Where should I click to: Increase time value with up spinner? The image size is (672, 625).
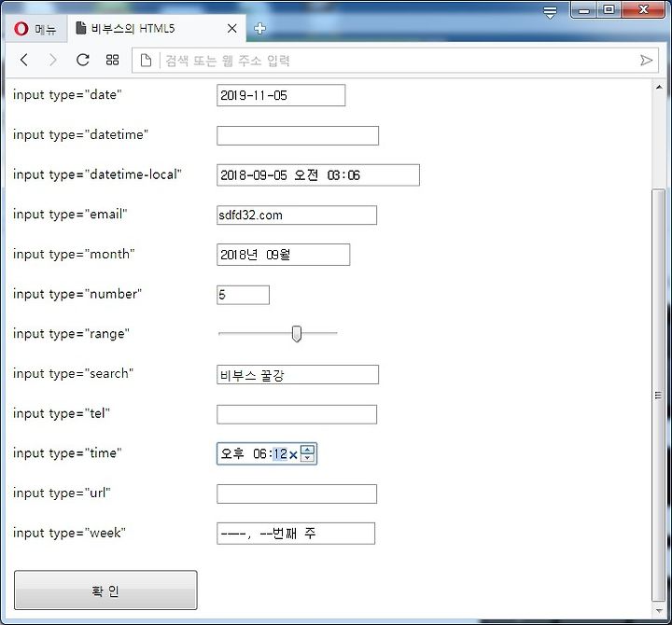[307, 450]
